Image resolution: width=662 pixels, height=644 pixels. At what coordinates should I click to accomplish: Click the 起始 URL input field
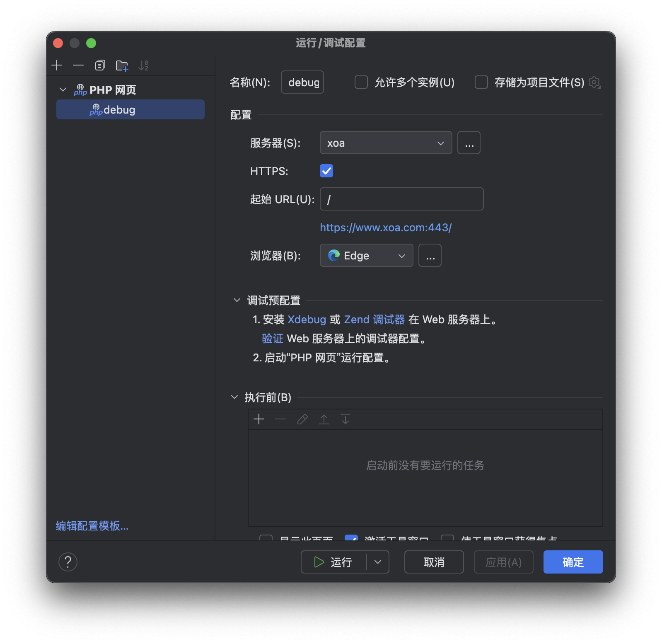click(402, 199)
